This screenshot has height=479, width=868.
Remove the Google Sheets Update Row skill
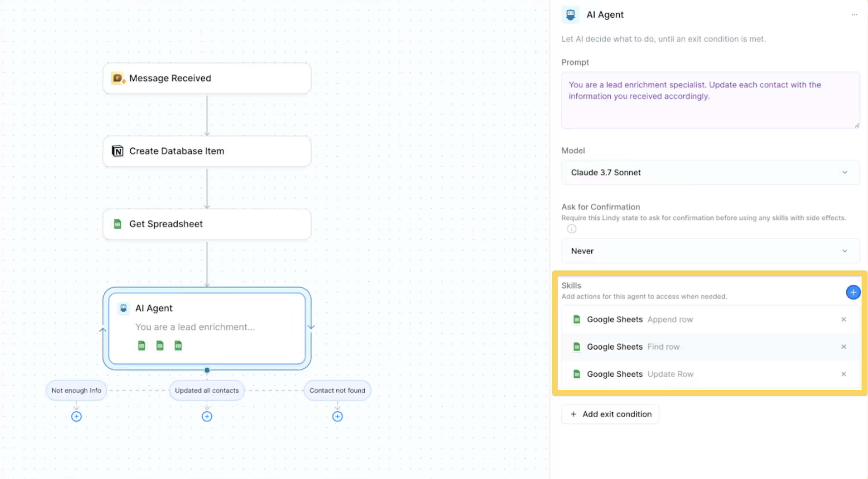[x=843, y=374]
